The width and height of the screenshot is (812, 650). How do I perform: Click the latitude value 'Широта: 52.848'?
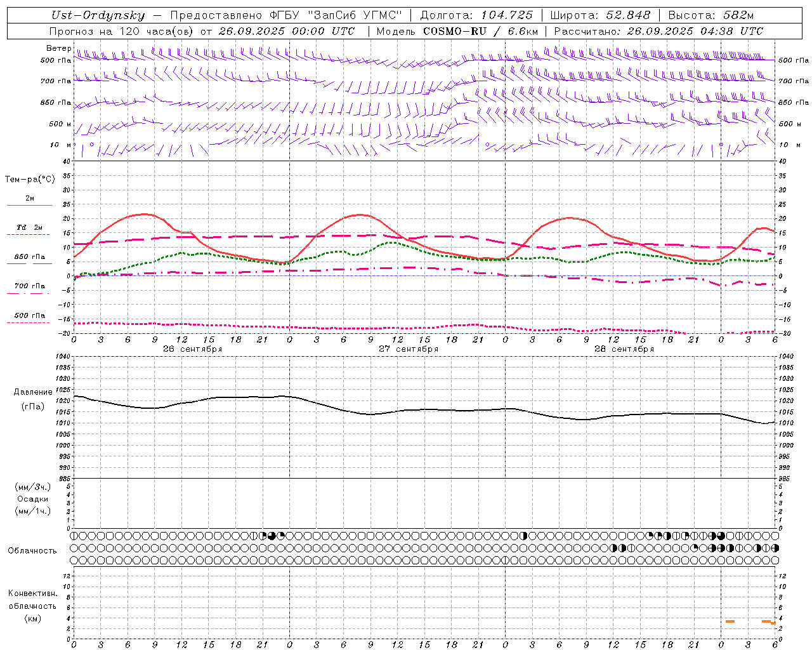pyautogui.click(x=600, y=15)
